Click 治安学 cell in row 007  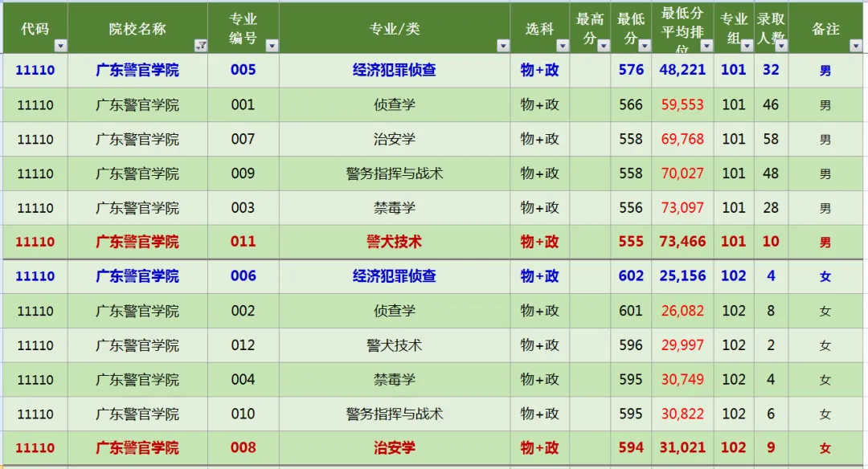coord(394,140)
